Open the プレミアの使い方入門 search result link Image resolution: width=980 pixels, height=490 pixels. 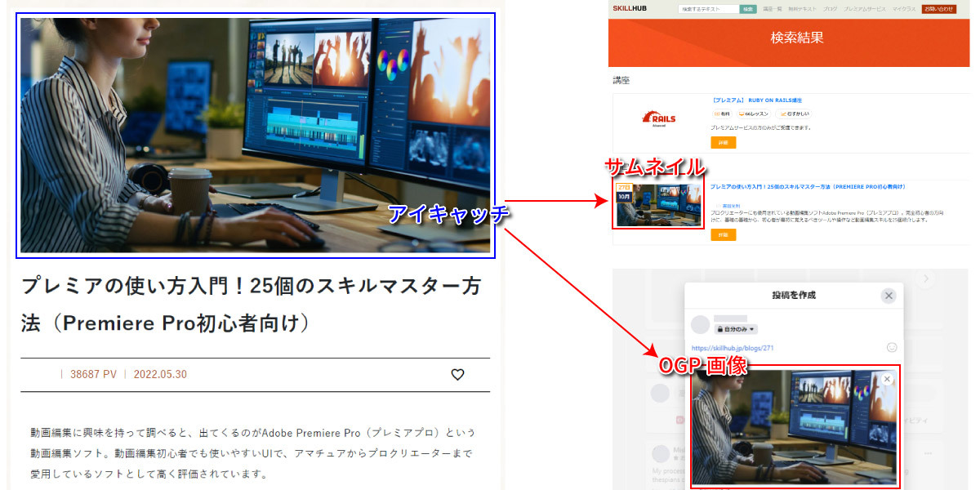pos(807,187)
